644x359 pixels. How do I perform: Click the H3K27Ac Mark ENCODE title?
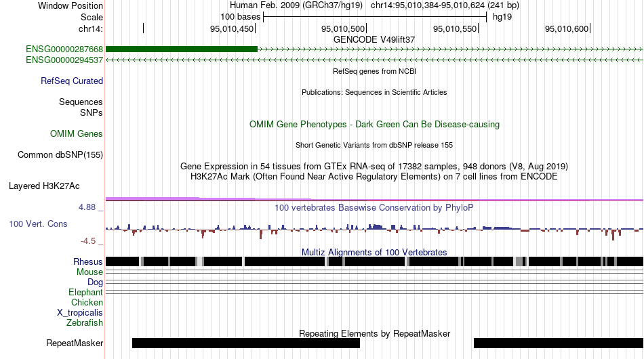coord(374,176)
